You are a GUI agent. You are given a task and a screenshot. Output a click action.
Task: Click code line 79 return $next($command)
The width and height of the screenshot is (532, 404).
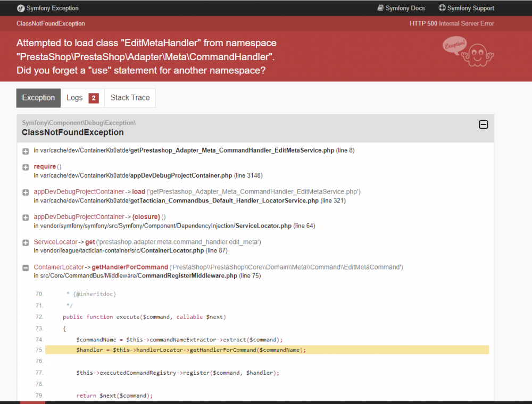(114, 395)
